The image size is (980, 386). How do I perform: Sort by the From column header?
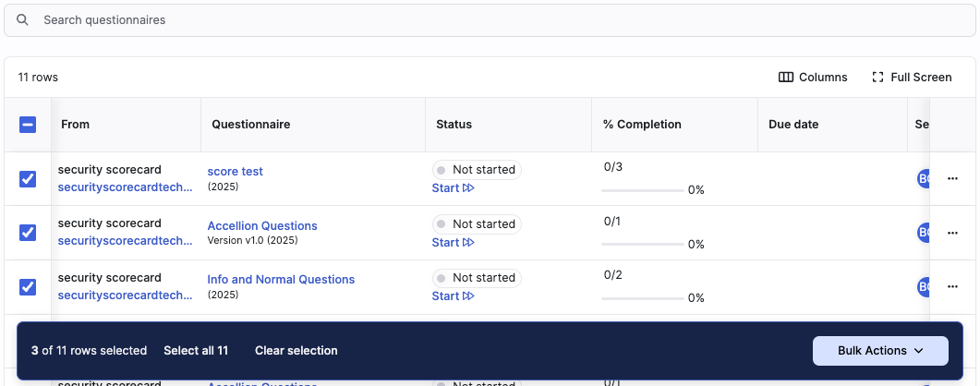75,125
